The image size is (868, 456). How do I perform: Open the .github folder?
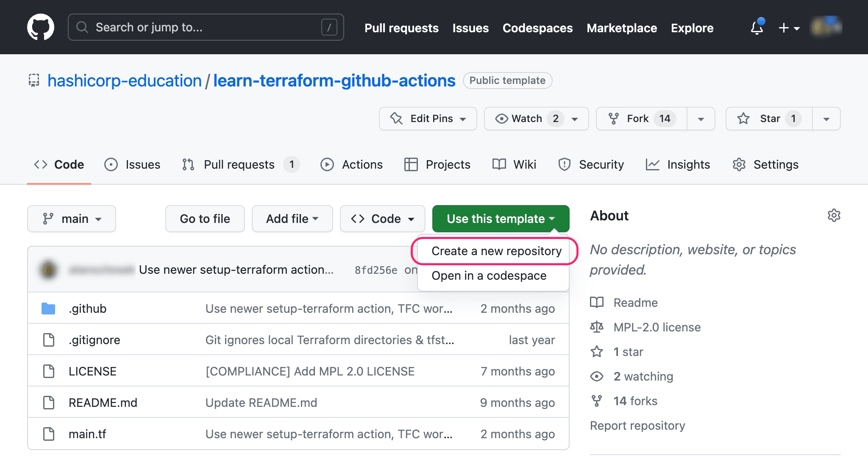(88, 309)
